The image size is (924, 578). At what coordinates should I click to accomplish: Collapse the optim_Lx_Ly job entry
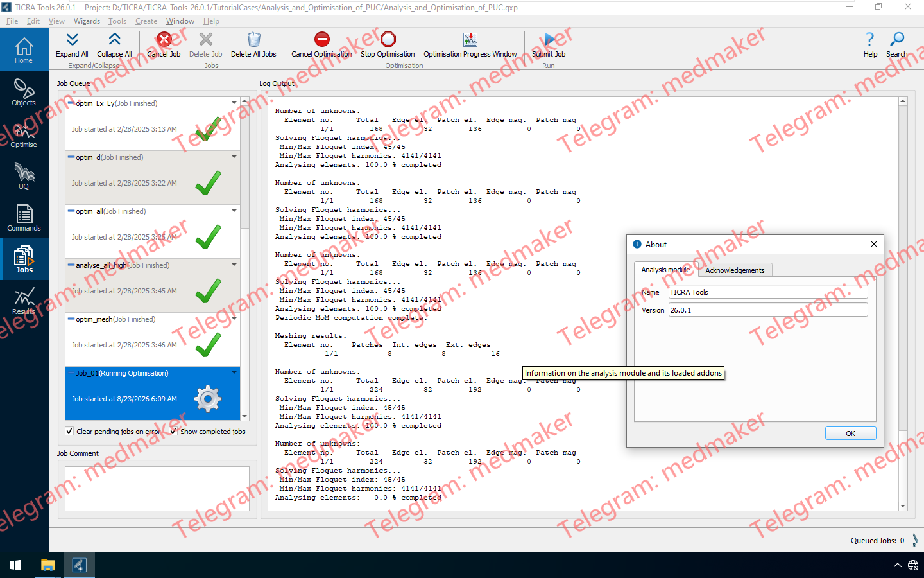(x=71, y=103)
